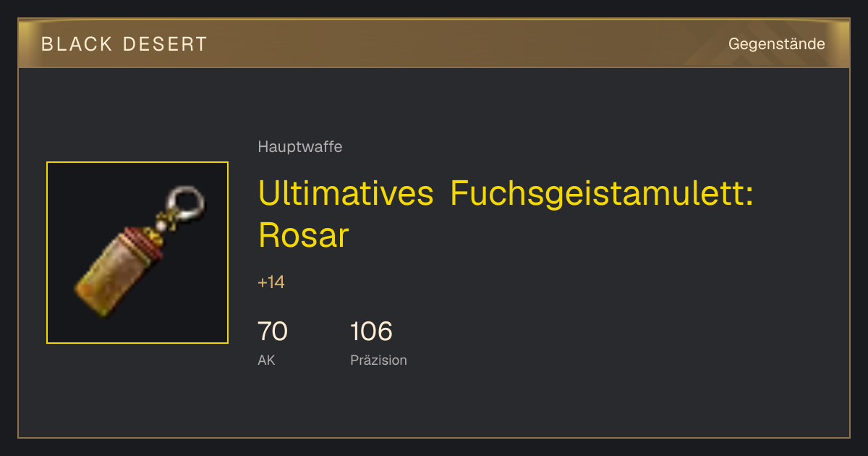Click the AK stat label
This screenshot has height=456, width=868.
coord(266,360)
